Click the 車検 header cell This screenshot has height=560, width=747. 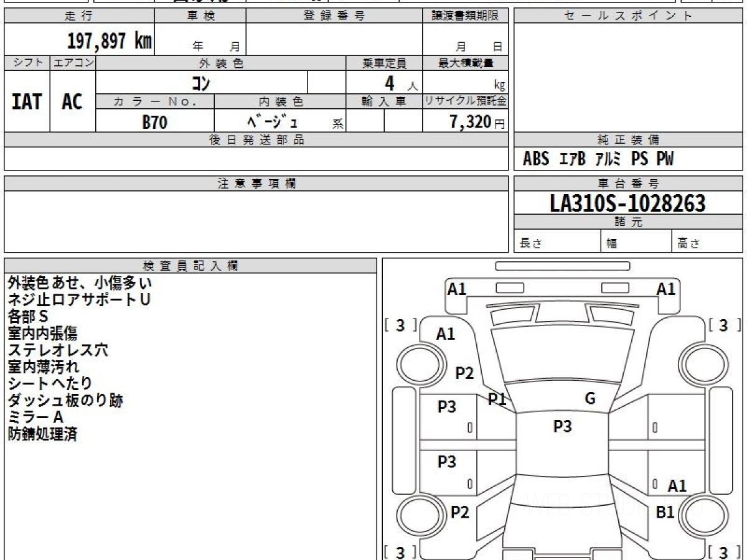tap(200, 16)
